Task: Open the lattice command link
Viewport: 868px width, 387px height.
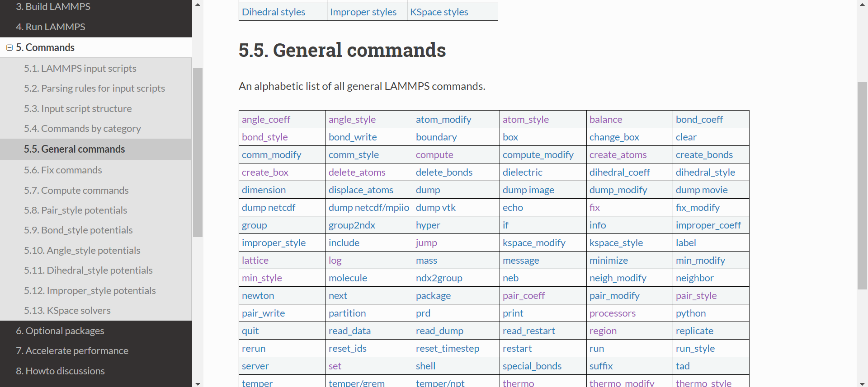Action: point(255,261)
